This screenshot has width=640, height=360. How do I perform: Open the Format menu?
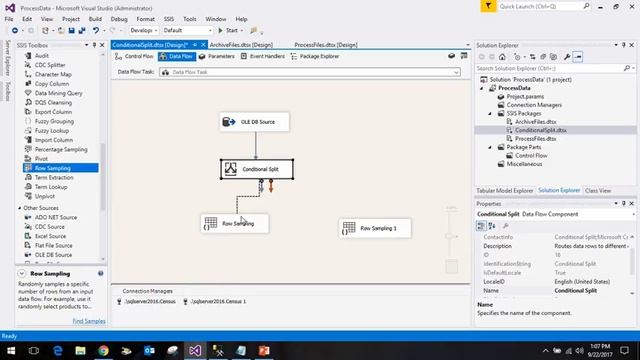(145, 19)
